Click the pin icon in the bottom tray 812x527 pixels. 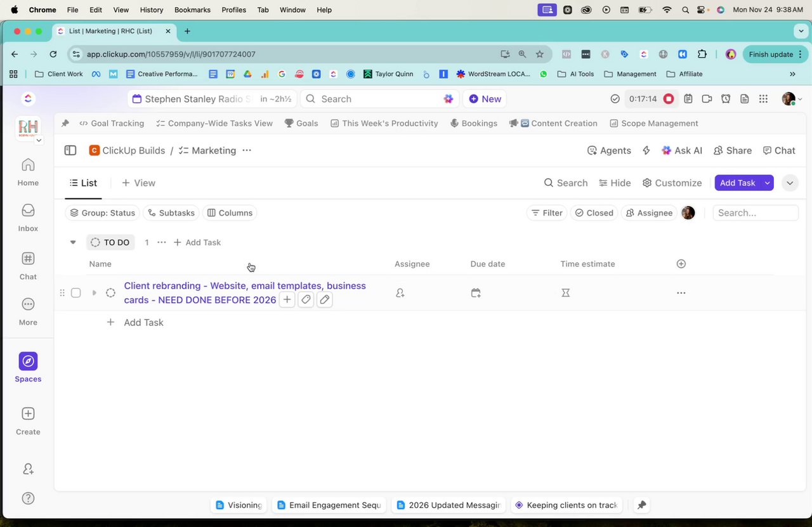641,505
